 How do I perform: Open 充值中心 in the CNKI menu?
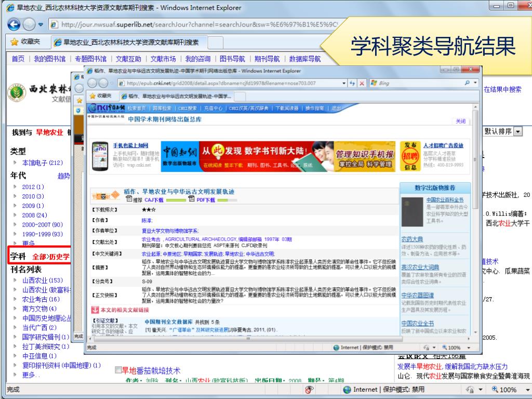click(x=213, y=108)
